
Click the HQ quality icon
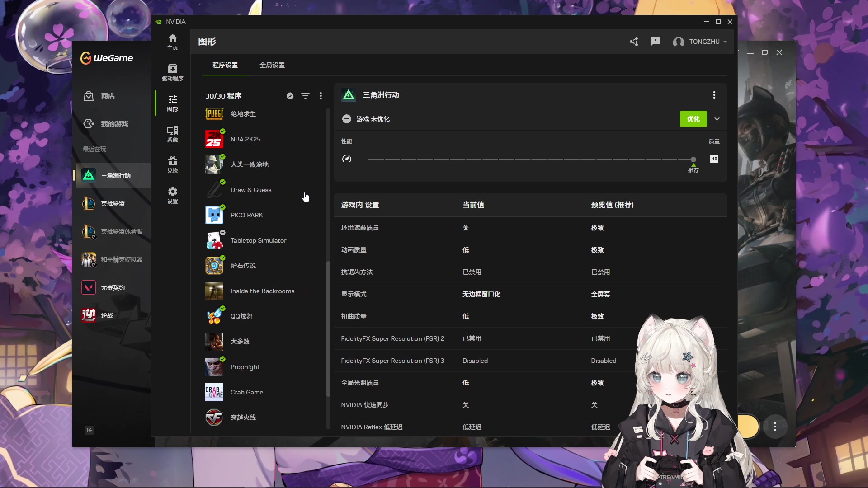714,159
